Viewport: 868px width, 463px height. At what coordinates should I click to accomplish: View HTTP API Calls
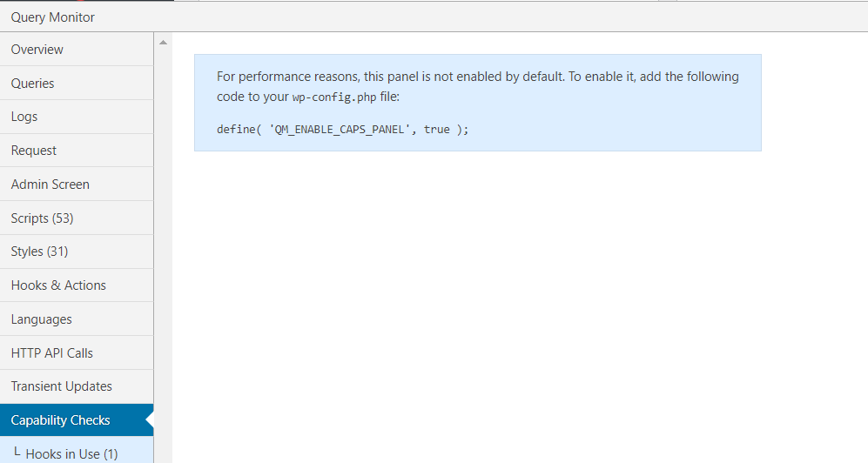(77, 353)
